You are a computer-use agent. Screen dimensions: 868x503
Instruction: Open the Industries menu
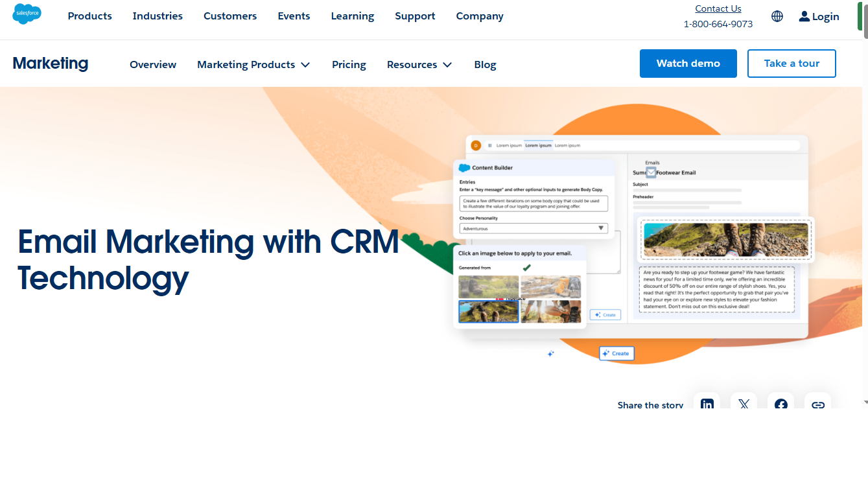pos(158,16)
